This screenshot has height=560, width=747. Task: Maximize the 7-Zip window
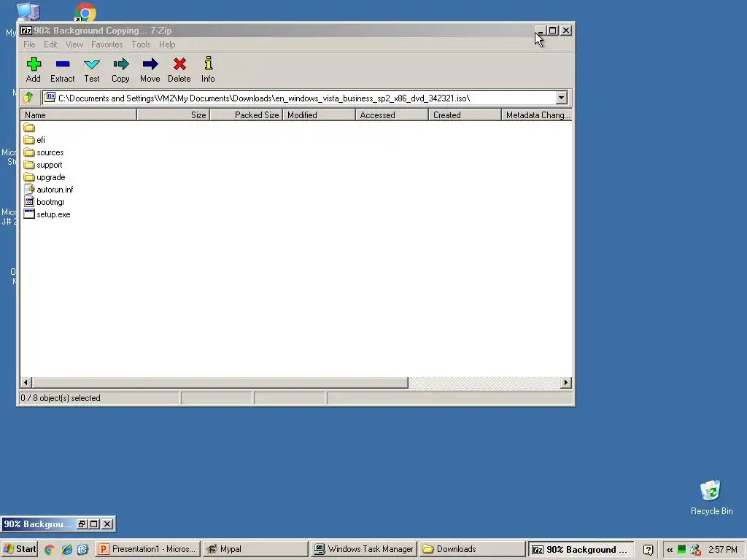[x=553, y=31]
